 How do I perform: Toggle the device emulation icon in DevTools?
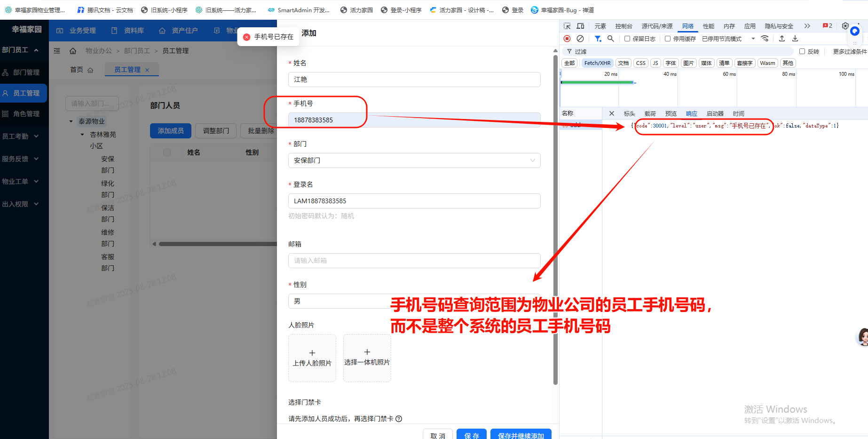pyautogui.click(x=580, y=26)
